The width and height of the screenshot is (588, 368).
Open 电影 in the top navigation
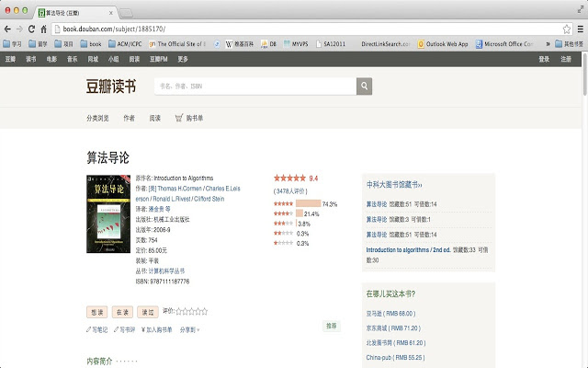51,59
